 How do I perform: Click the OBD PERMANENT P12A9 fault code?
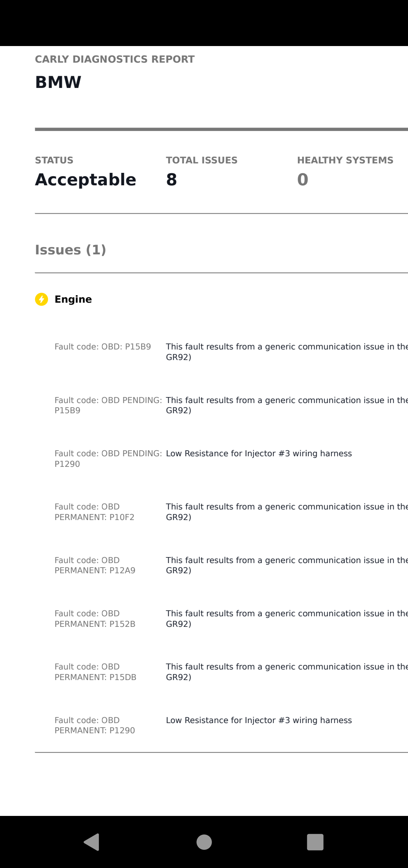tap(95, 565)
